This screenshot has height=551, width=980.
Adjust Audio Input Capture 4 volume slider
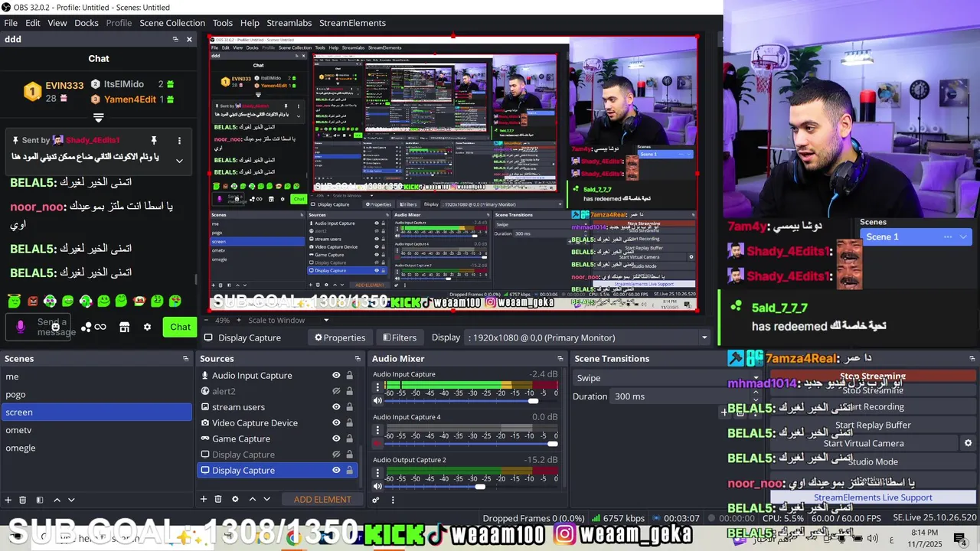[x=553, y=443]
